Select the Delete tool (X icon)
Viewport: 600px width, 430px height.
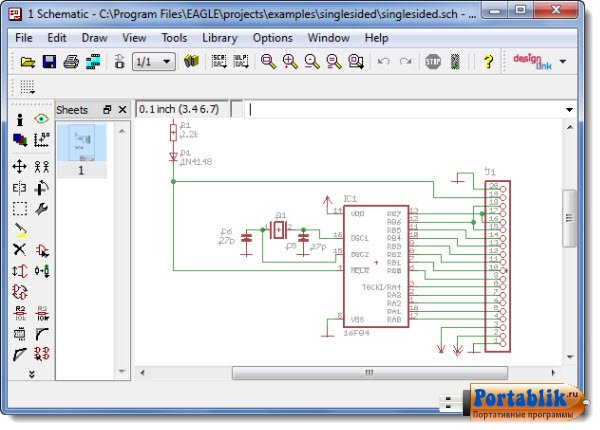(19, 250)
